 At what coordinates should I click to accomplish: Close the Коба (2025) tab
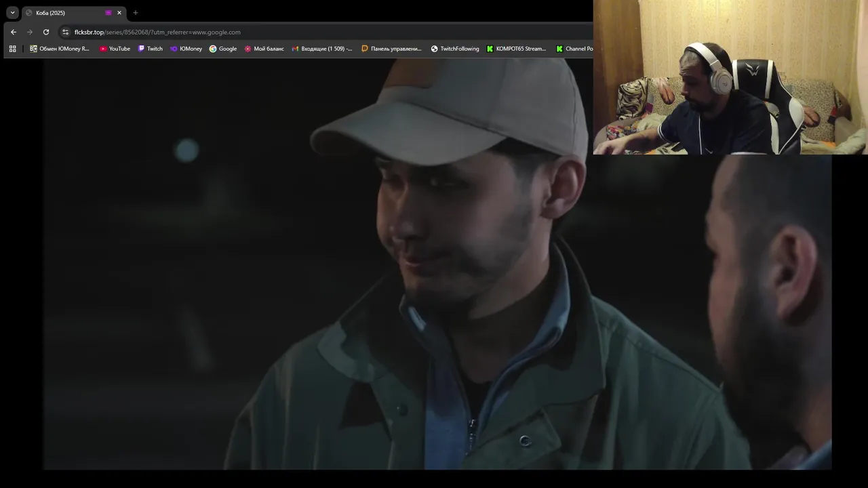tap(119, 13)
